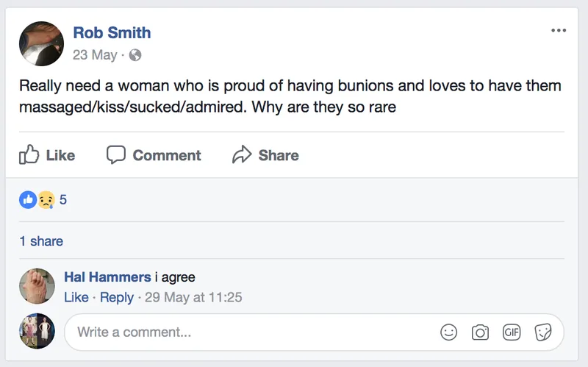View the 1 share link

(x=41, y=241)
